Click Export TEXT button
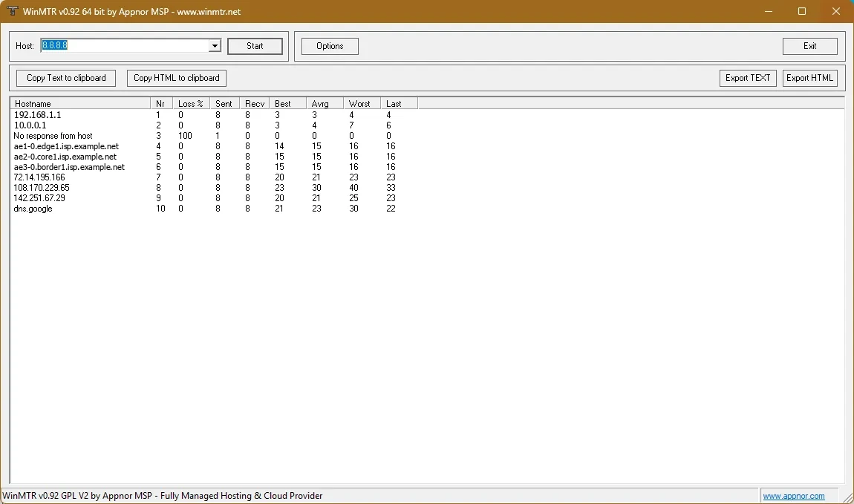The image size is (854, 504). (748, 78)
